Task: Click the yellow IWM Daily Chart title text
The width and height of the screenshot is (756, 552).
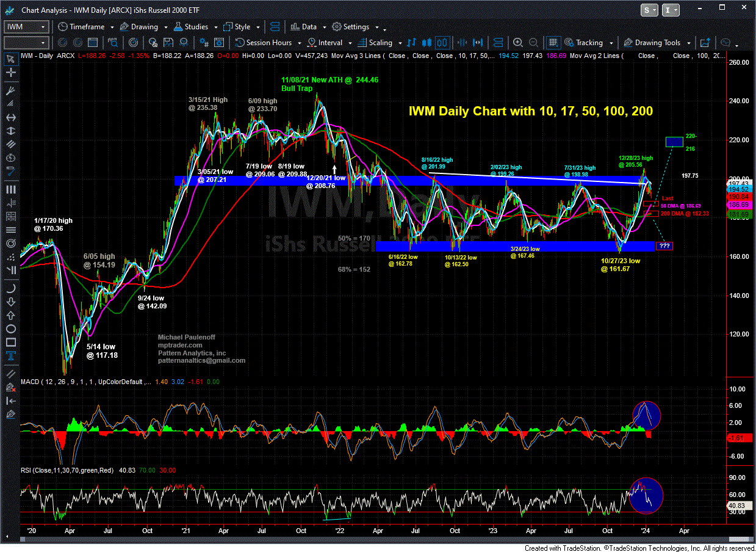Action: [x=530, y=111]
